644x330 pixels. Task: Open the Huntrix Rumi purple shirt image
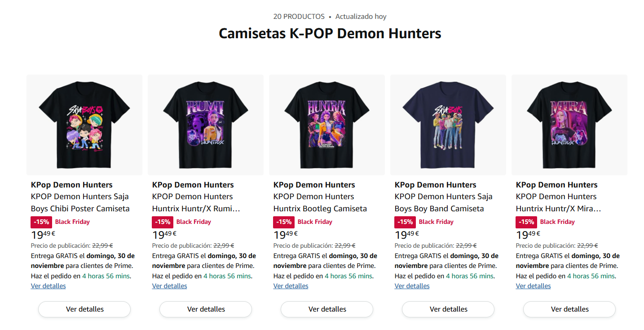coord(206,125)
